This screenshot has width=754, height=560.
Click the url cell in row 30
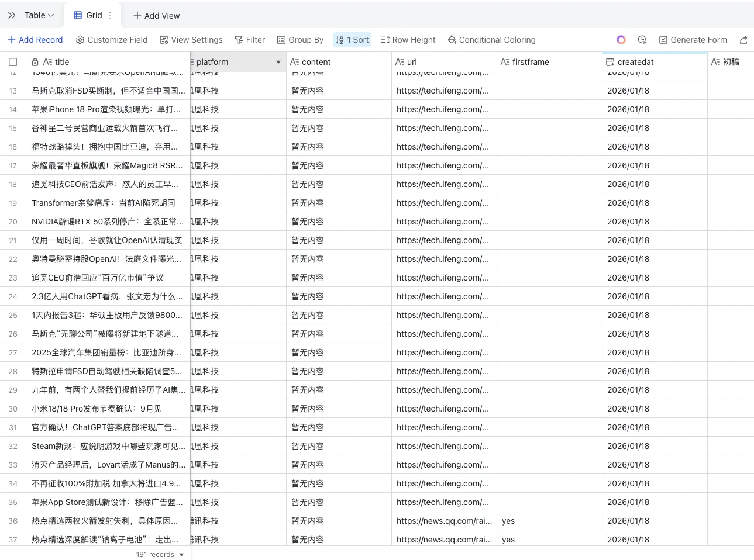coord(445,409)
